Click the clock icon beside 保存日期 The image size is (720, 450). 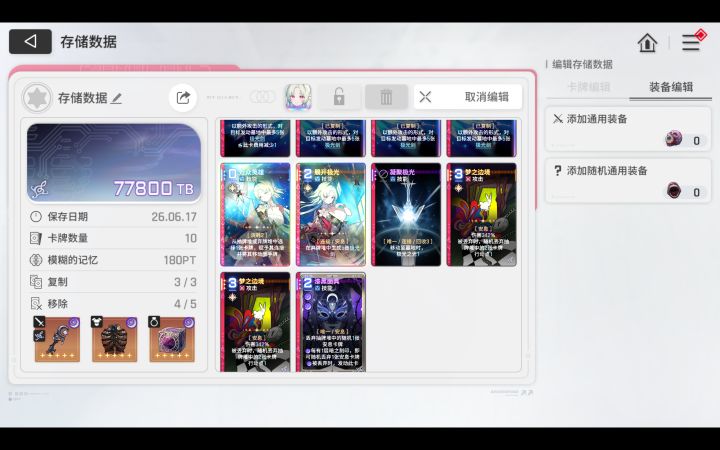click(36, 217)
